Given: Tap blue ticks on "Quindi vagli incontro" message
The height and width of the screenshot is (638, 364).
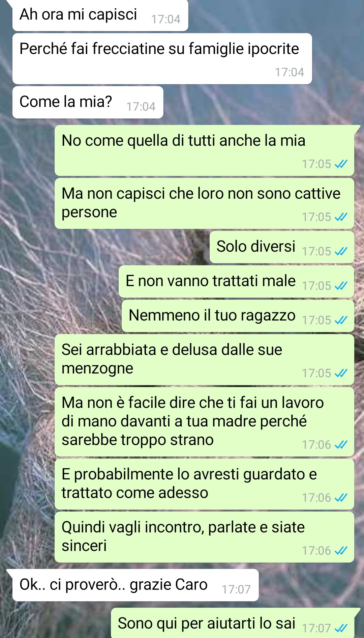Looking at the screenshot, I should pyautogui.click(x=341, y=551).
